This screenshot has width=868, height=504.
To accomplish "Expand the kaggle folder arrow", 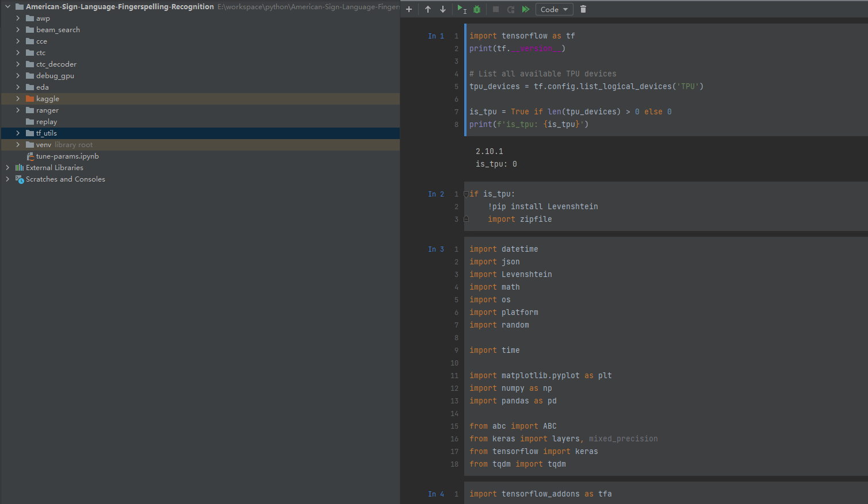I will pos(18,99).
